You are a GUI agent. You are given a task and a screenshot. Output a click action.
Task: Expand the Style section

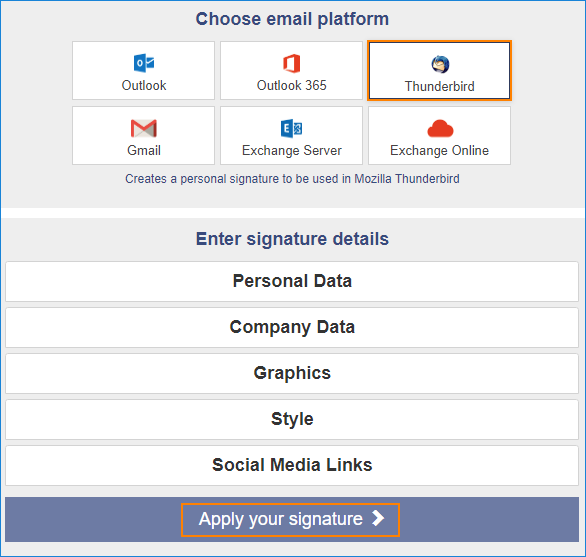(x=292, y=419)
